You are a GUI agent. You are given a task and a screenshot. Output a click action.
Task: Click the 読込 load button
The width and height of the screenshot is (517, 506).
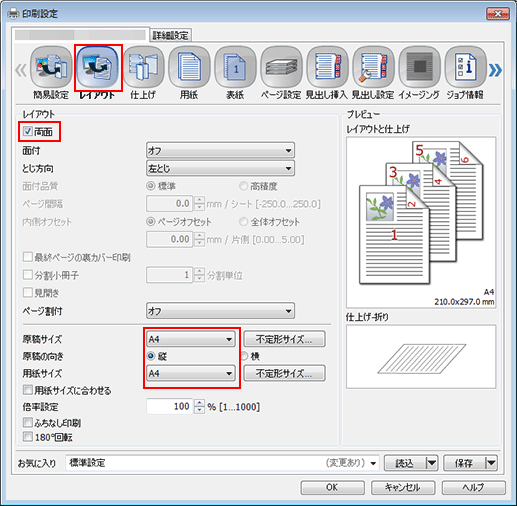pos(405,463)
